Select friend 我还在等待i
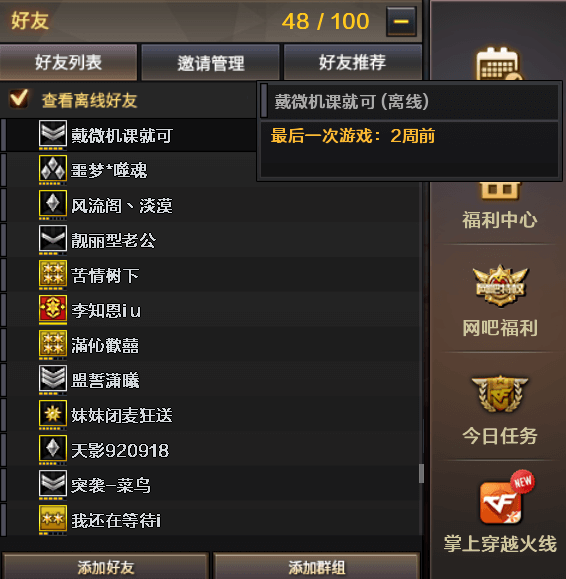Screen dimensions: 566x579 pos(210,519)
